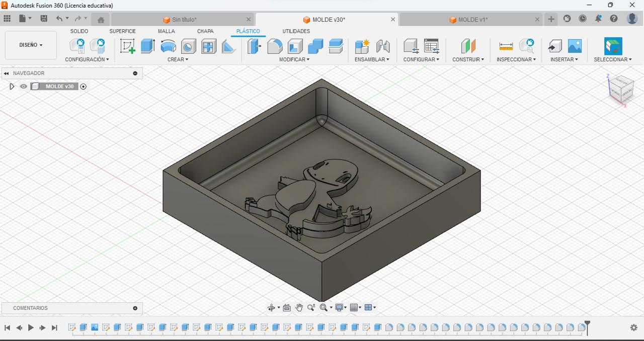The height and width of the screenshot is (341, 644).
Task: Open the Job Status clock icon
Action: pyautogui.click(x=583, y=19)
